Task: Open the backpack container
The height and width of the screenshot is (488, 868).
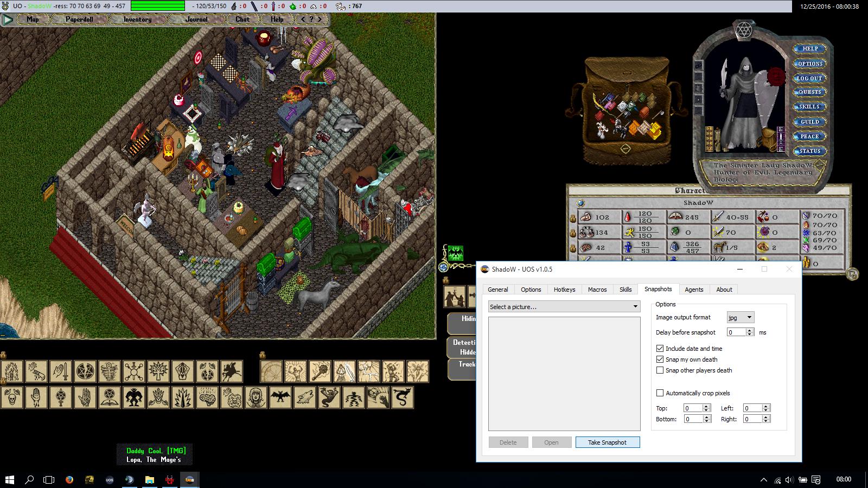Action: (x=624, y=108)
